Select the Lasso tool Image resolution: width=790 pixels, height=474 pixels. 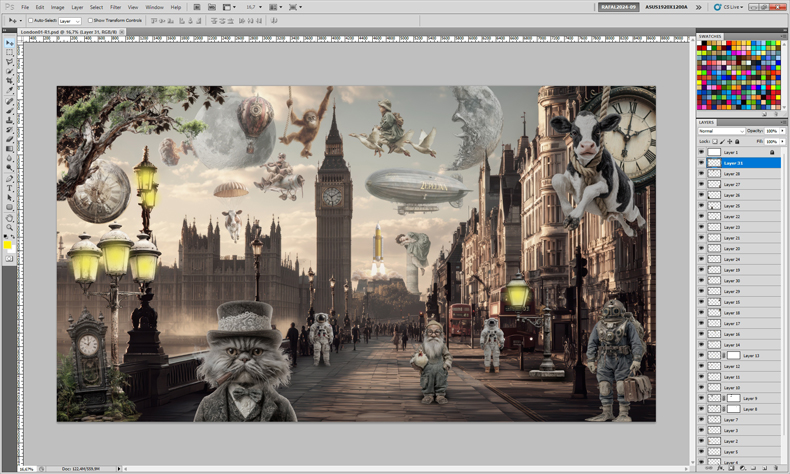tap(10, 62)
